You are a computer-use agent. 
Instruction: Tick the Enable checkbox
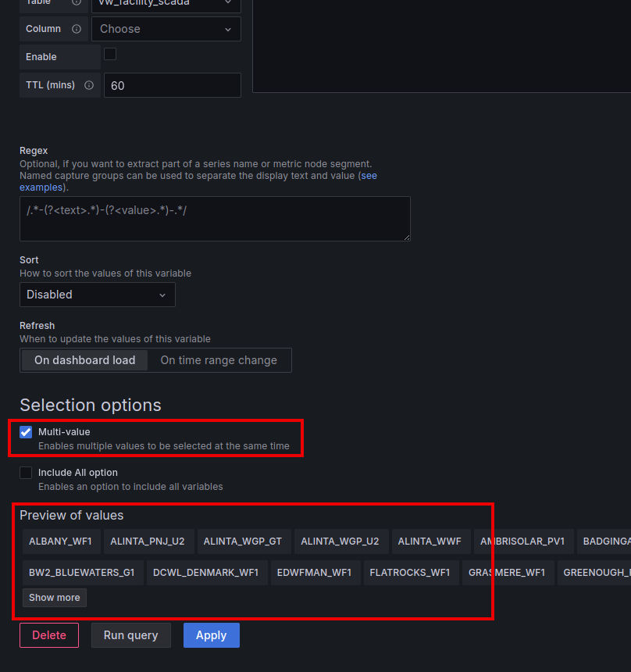(x=110, y=55)
